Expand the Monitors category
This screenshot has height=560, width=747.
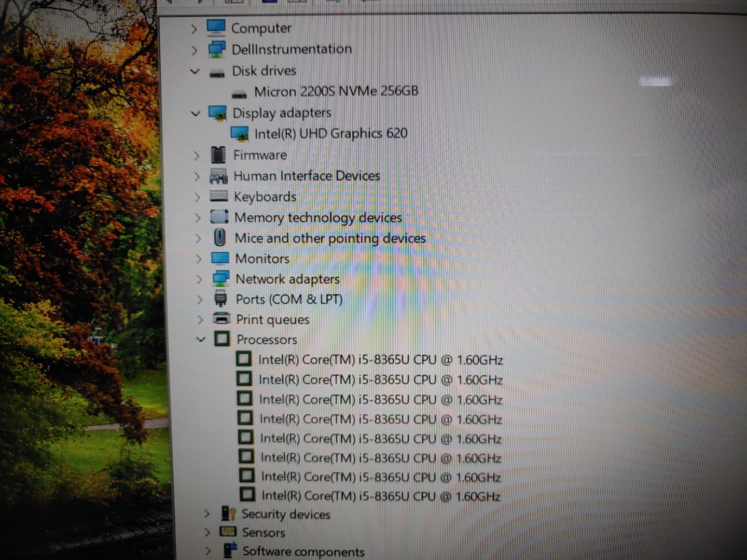click(x=199, y=258)
